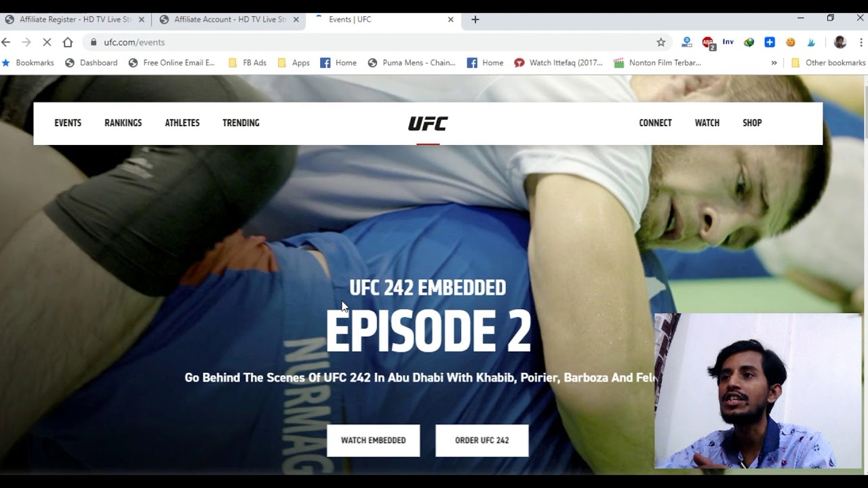Open the SHOP menu item
This screenshot has width=868, height=488.
pos(752,123)
